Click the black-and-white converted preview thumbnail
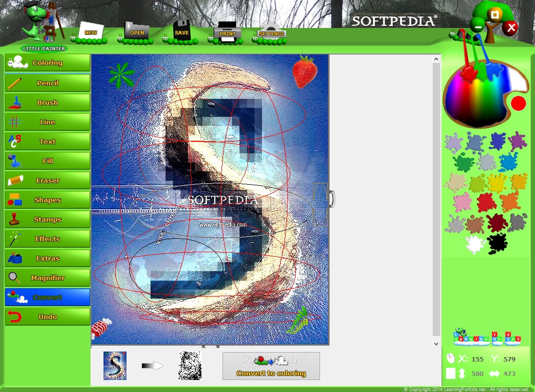The image size is (535, 392). 190,366
